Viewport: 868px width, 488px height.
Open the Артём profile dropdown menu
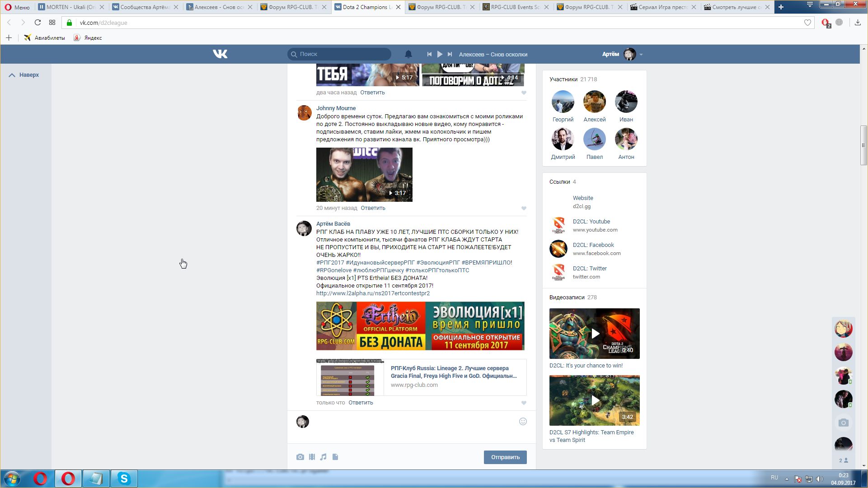click(x=622, y=54)
